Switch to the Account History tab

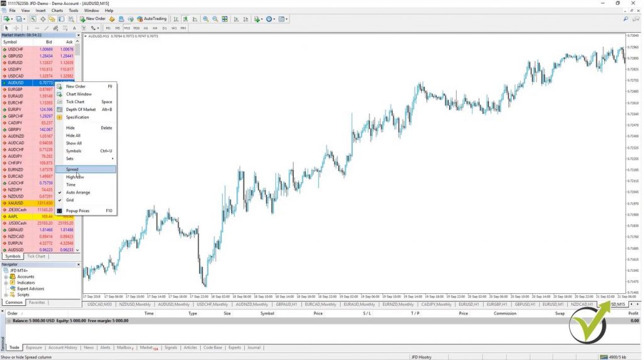[62, 347]
